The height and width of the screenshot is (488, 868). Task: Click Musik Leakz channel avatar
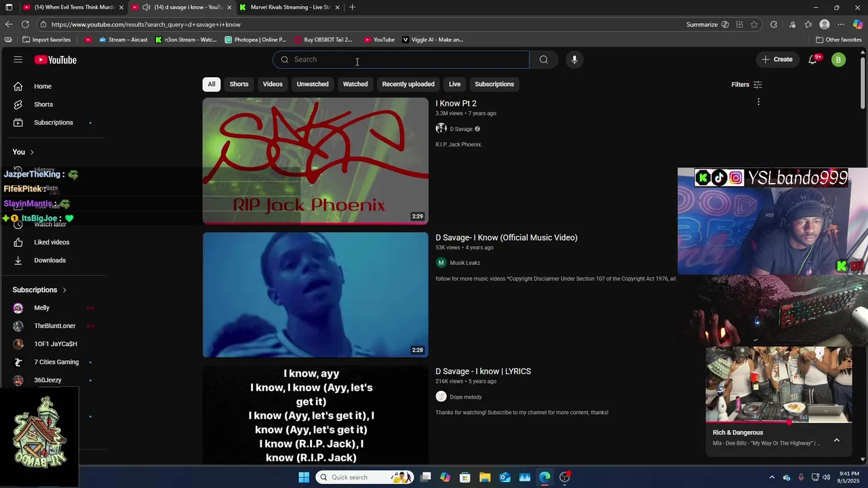(441, 263)
